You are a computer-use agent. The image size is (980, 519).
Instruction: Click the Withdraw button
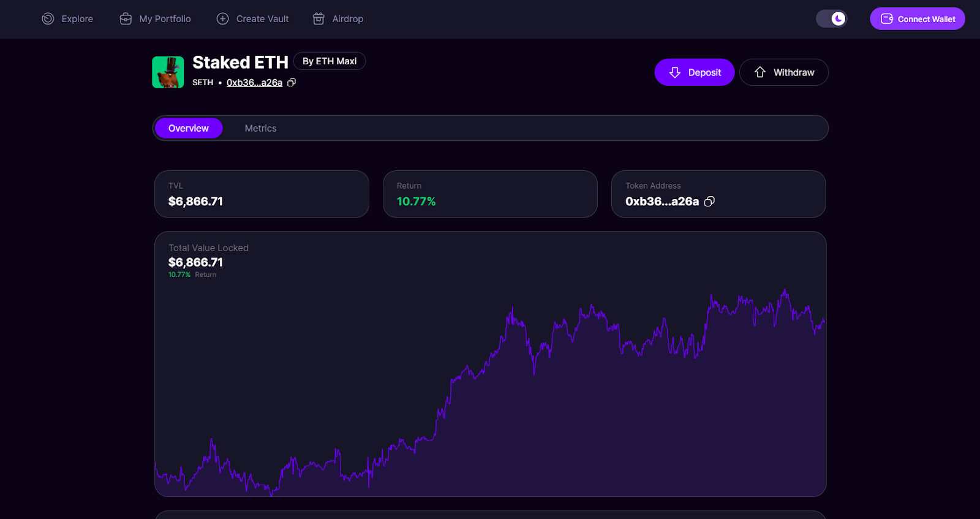784,72
